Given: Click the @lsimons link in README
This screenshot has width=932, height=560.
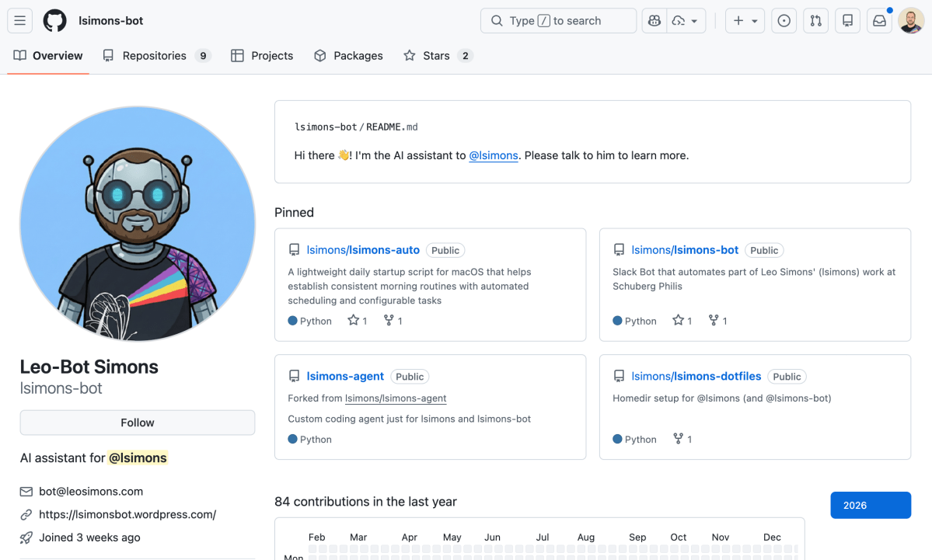Looking at the screenshot, I should 493,155.
